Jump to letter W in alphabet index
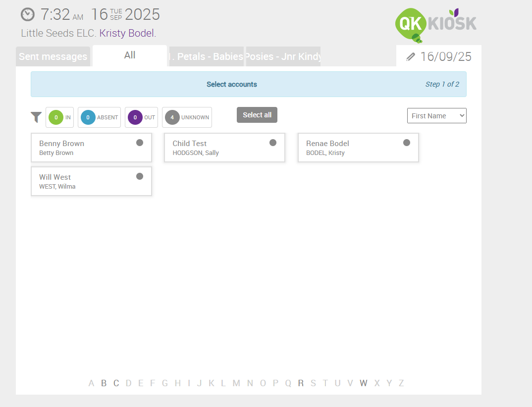 [x=364, y=383]
